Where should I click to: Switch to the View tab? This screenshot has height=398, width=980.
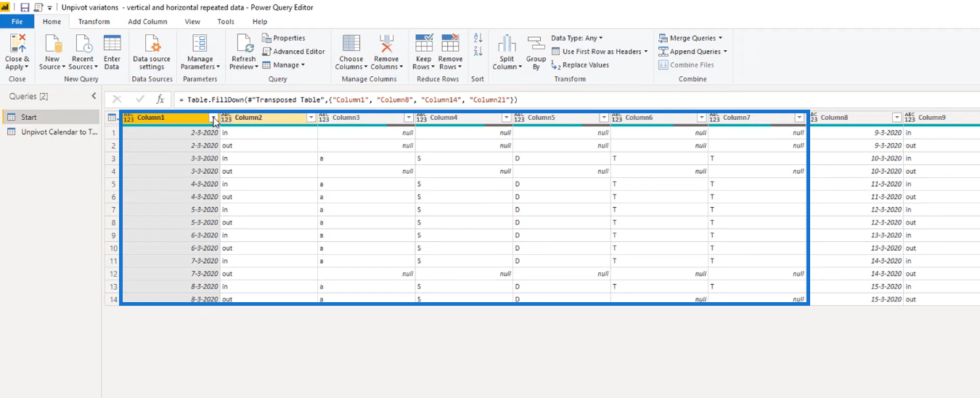[192, 22]
